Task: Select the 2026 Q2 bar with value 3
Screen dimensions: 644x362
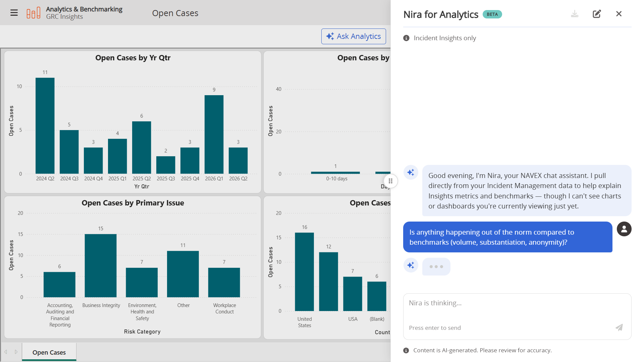Action: tap(238, 161)
